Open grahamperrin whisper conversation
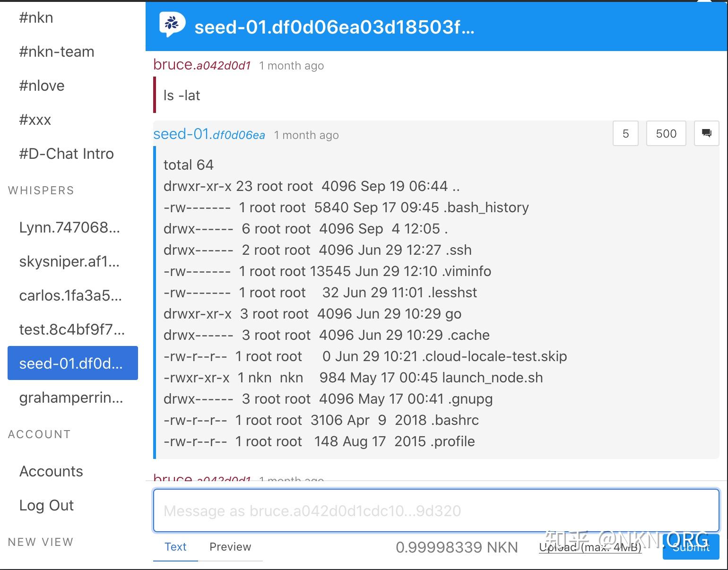Image resolution: width=728 pixels, height=570 pixels. coord(71,398)
